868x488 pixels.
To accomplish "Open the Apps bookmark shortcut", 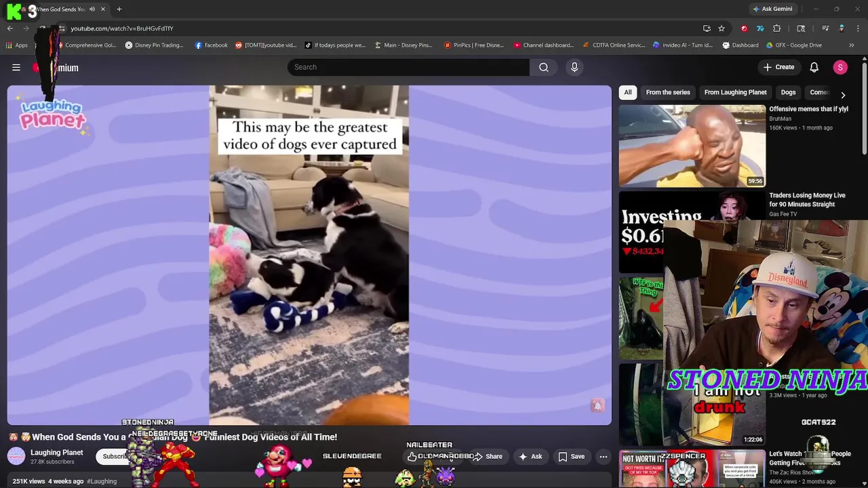I will click(x=17, y=45).
